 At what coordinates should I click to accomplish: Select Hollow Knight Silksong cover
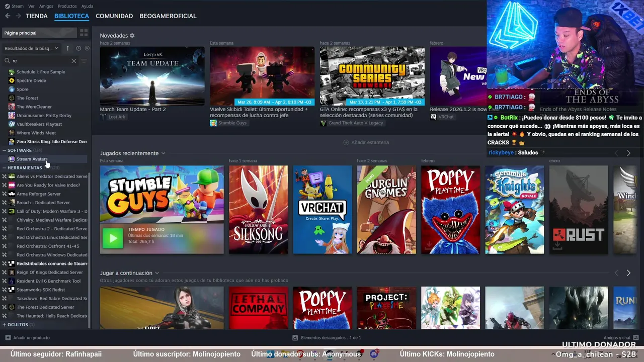tap(258, 210)
